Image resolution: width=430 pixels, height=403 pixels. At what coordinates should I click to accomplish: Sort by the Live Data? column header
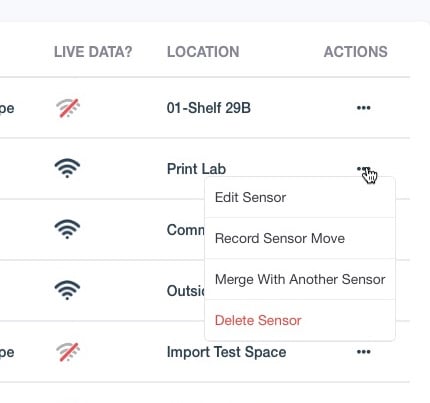[x=93, y=52]
